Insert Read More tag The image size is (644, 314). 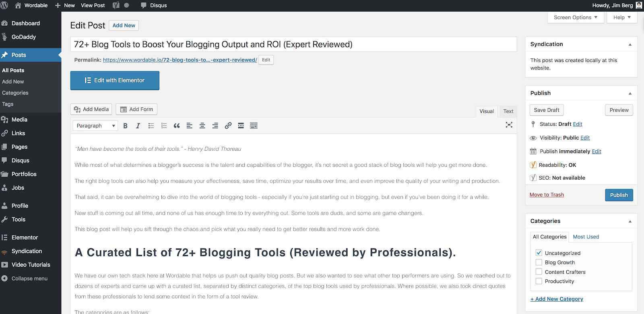[x=241, y=126]
